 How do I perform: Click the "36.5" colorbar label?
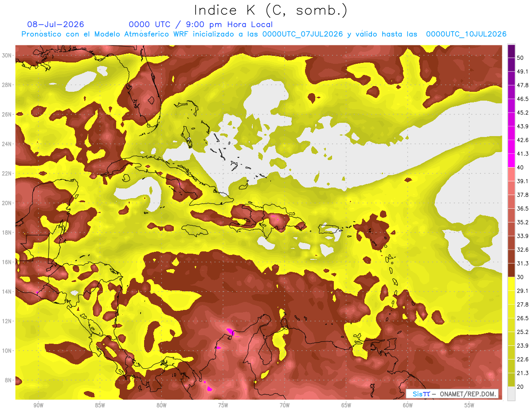click(x=523, y=208)
